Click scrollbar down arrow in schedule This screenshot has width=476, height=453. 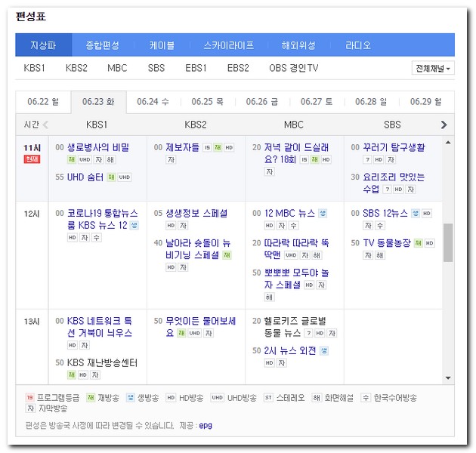pos(448,377)
